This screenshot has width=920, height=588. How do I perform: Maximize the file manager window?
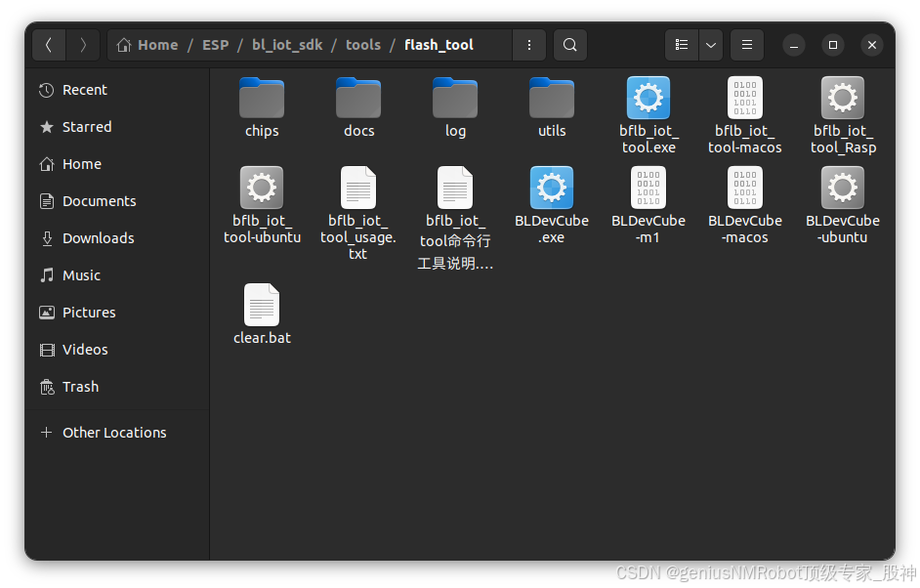click(x=832, y=45)
